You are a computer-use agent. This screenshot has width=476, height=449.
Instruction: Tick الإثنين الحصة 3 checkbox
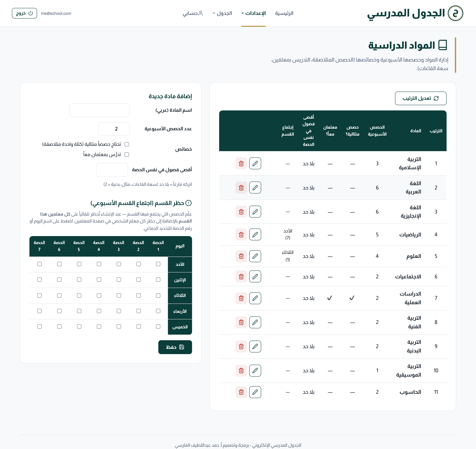pyautogui.click(x=119, y=279)
